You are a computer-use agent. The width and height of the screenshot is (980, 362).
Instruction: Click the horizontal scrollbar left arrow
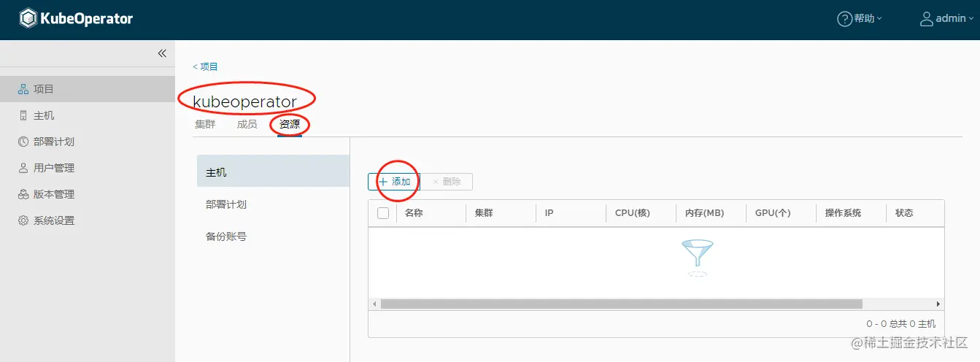[374, 304]
